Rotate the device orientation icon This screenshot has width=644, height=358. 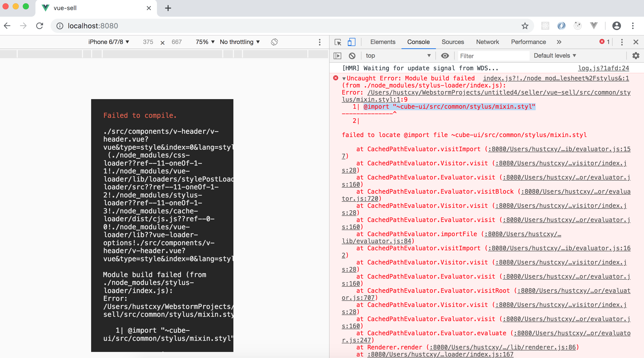[274, 42]
